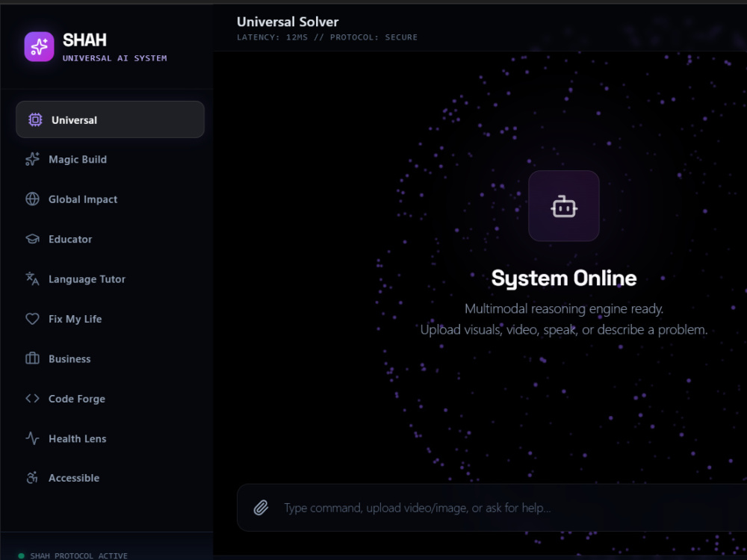The height and width of the screenshot is (560, 747).
Task: Click the Magic Build sparkles icon
Action: [32, 159]
